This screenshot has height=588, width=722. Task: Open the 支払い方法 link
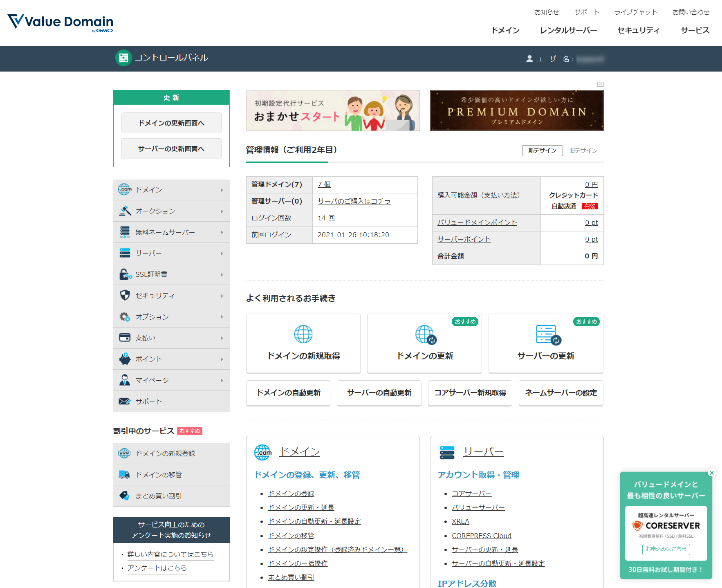point(500,195)
